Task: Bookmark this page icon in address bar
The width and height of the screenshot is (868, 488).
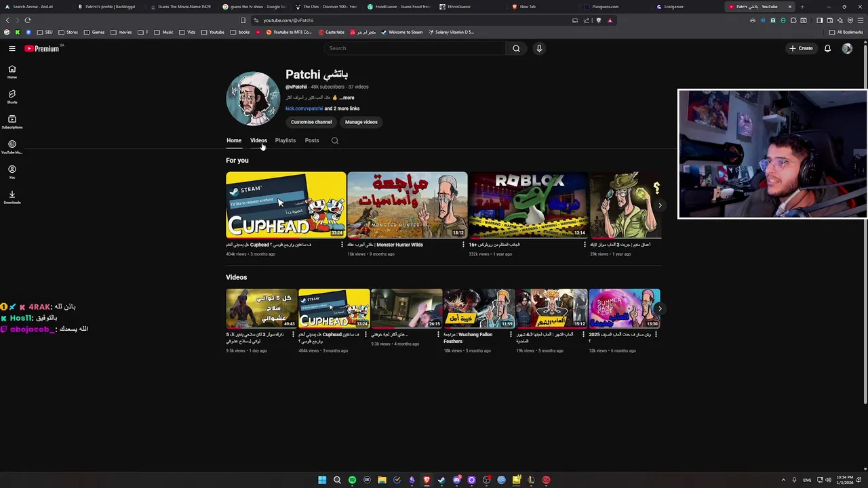Action: pyautogui.click(x=243, y=20)
